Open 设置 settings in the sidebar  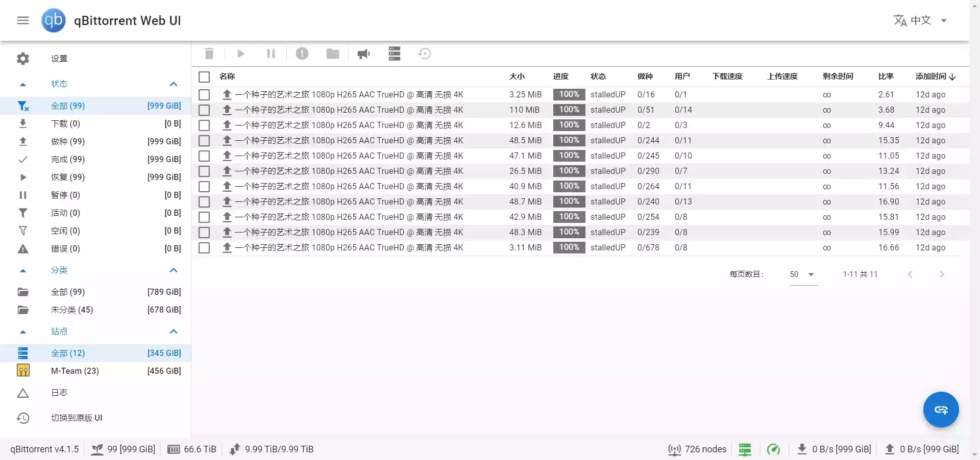coord(59,59)
